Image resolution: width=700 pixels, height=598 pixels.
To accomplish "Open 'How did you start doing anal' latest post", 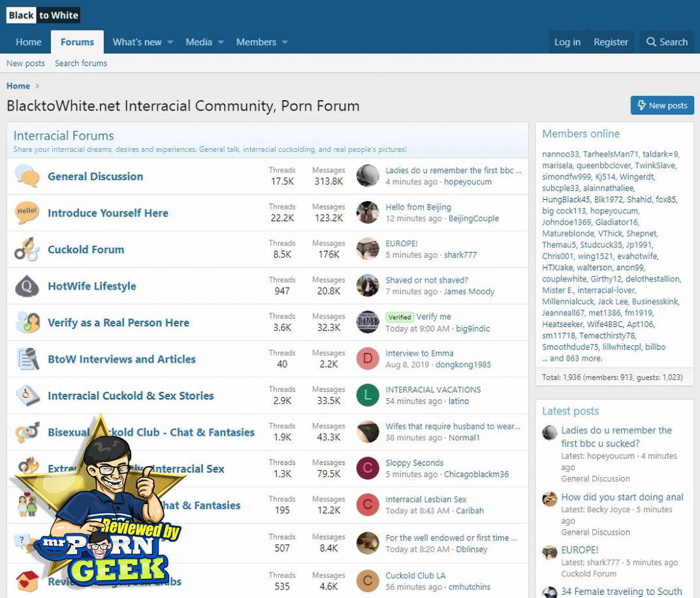I will point(622,497).
